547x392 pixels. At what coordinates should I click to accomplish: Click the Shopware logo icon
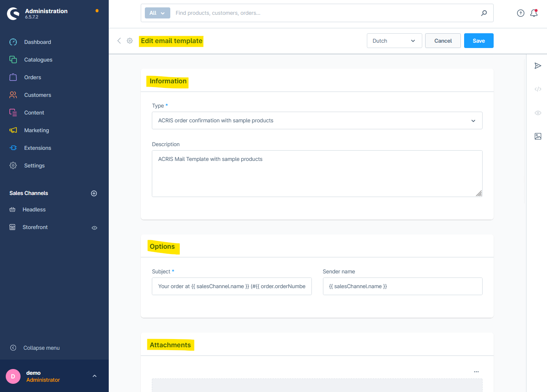tap(13, 14)
